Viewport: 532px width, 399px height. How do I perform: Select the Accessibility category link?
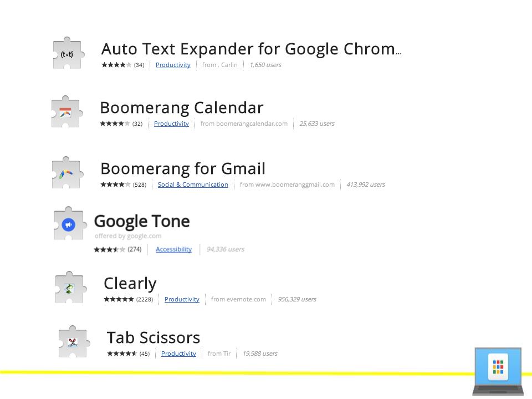[173, 249]
